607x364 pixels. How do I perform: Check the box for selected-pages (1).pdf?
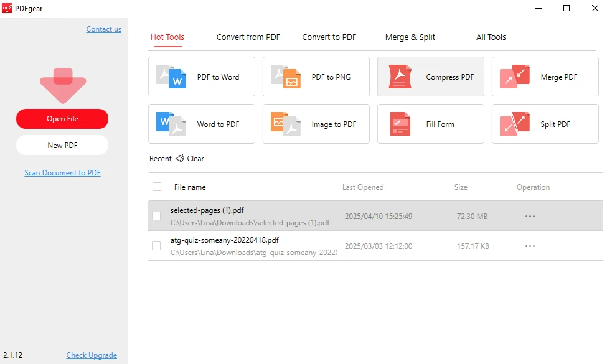[x=156, y=216]
